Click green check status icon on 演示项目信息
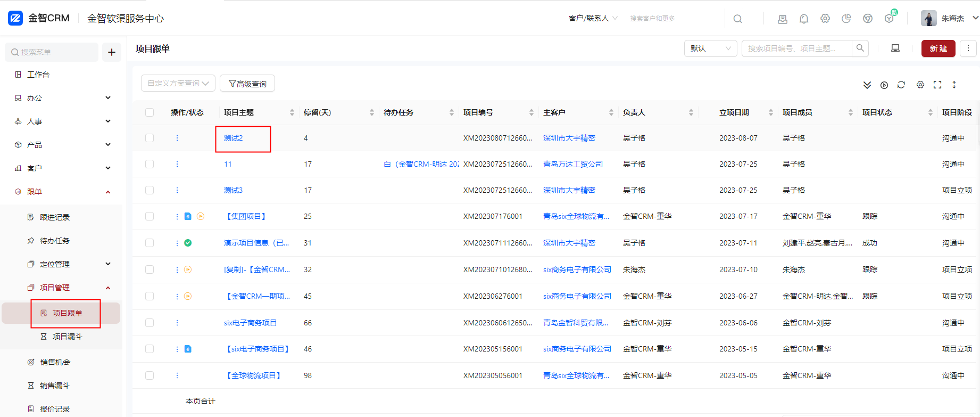This screenshot has height=417, width=980. [x=188, y=243]
